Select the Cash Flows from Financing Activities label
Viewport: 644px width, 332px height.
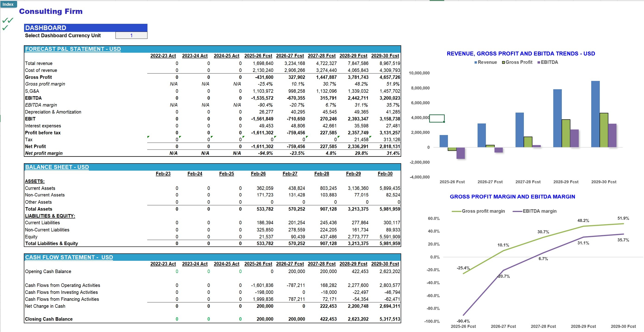click(62, 299)
